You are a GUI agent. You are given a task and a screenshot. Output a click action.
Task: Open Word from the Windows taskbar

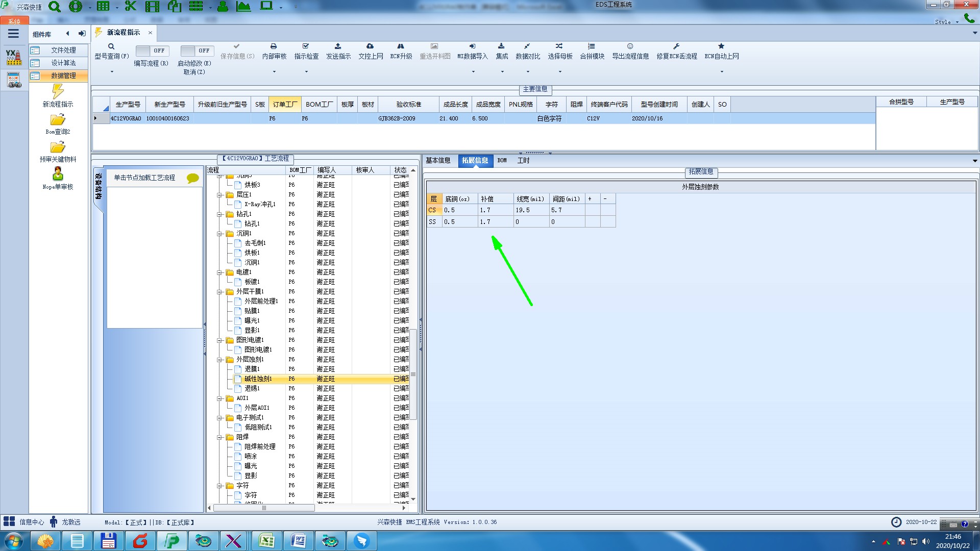298,541
